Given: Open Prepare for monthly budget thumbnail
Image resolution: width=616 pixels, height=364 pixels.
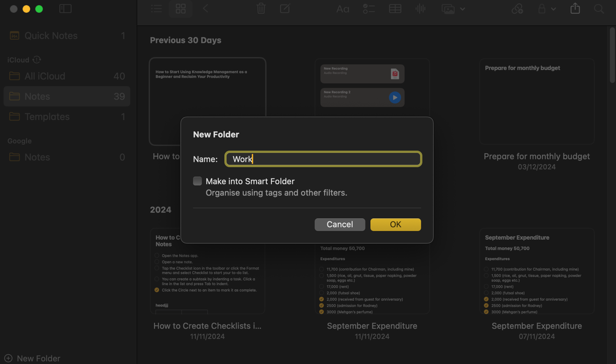Looking at the screenshot, I should click(x=537, y=101).
